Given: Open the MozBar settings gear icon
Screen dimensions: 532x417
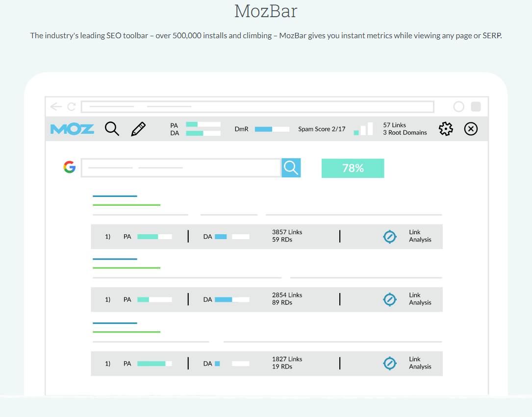Looking at the screenshot, I should [x=446, y=129].
